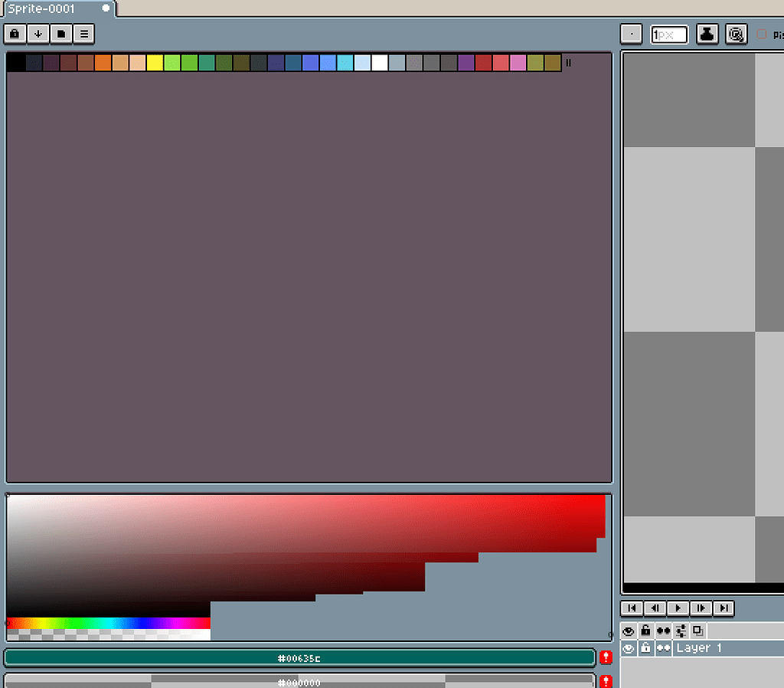The image size is (784, 688).
Task: Lock Layer 1 with its padlock icon
Action: pyautogui.click(x=645, y=648)
